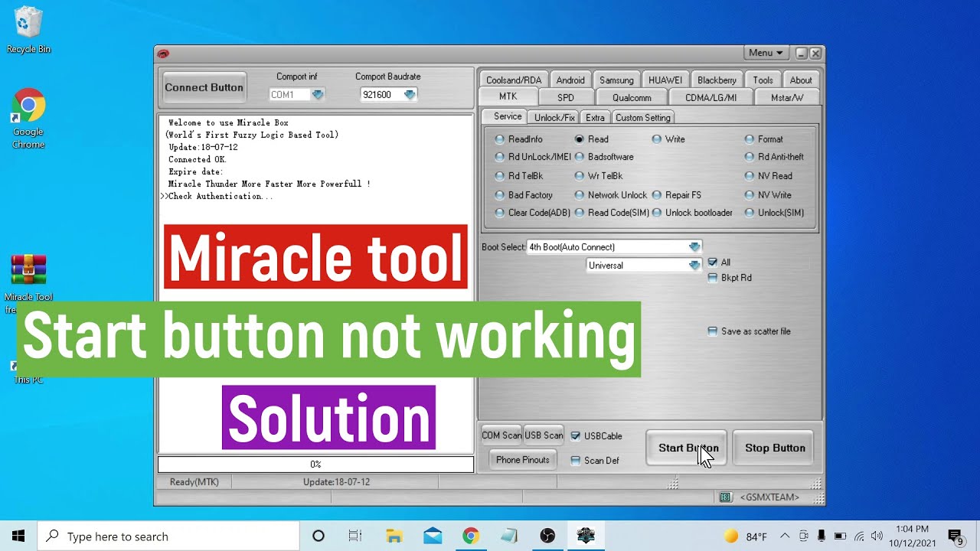Click Miracle Box title bar logo icon
Viewport: 980px width, 551px height.
163,54
